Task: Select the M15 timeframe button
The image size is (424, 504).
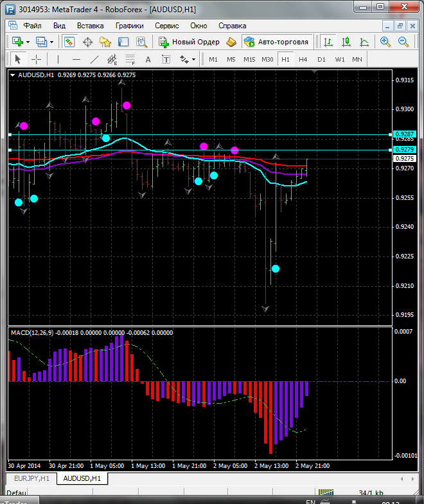Action: click(249, 59)
